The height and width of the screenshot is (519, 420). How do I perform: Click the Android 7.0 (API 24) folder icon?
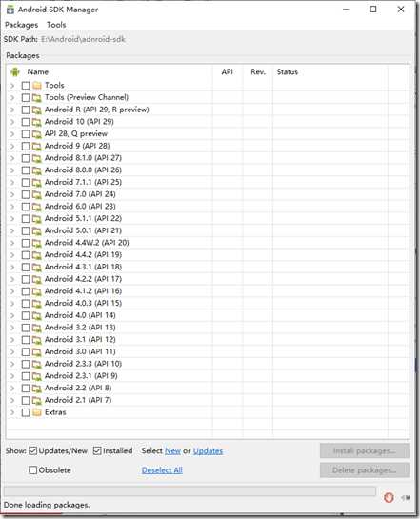(x=37, y=194)
